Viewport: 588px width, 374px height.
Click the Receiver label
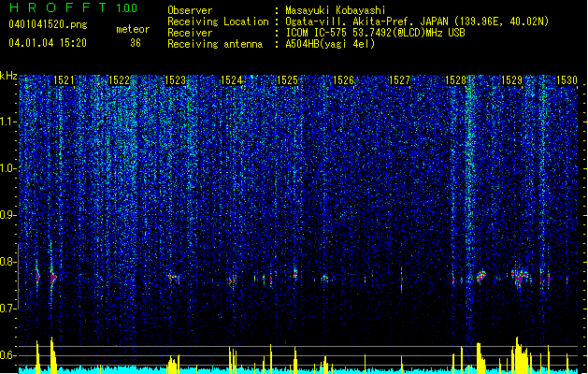[x=190, y=33]
